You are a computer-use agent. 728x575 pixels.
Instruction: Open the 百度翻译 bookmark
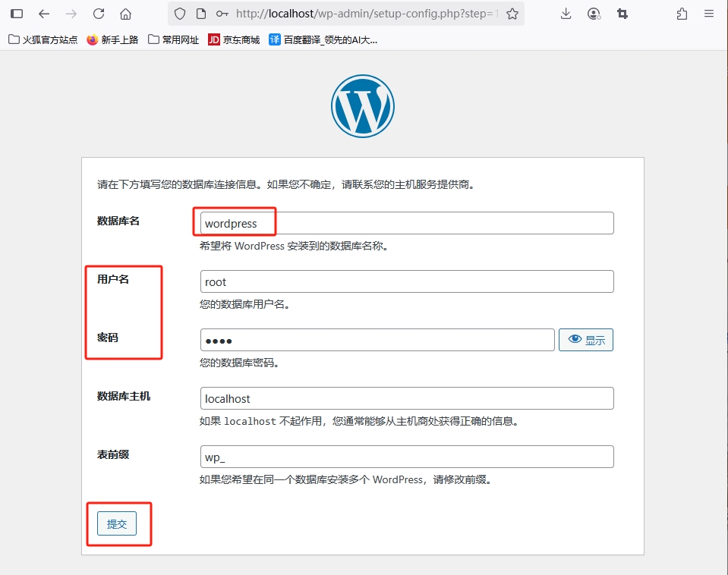[x=323, y=40]
